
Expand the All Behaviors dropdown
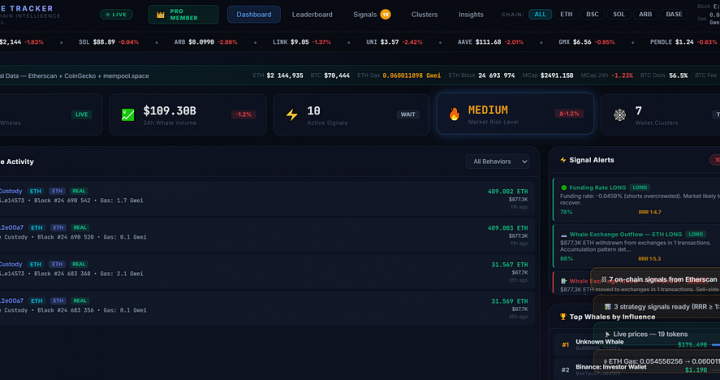tap(497, 162)
